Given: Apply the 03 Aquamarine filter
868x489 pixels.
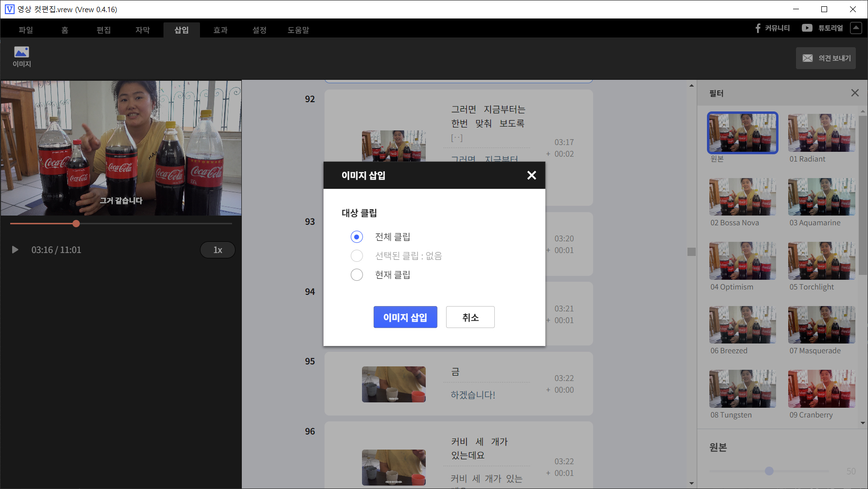Looking at the screenshot, I should tap(822, 197).
